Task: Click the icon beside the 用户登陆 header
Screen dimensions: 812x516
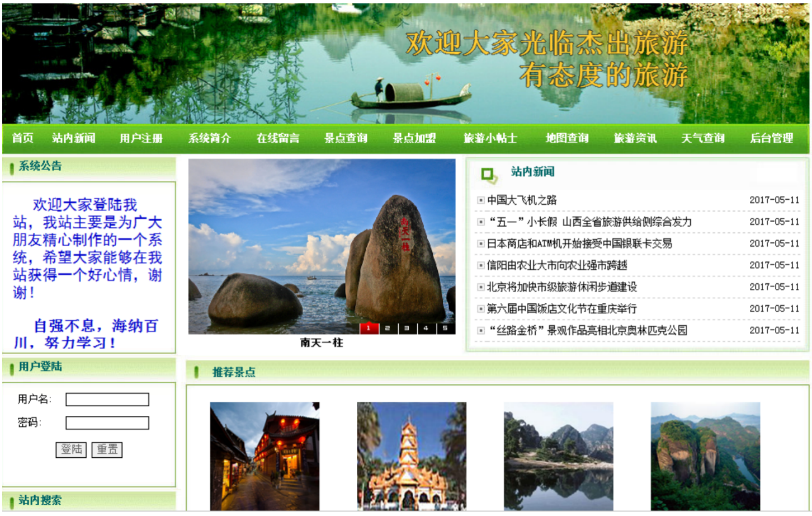Action: click(12, 368)
